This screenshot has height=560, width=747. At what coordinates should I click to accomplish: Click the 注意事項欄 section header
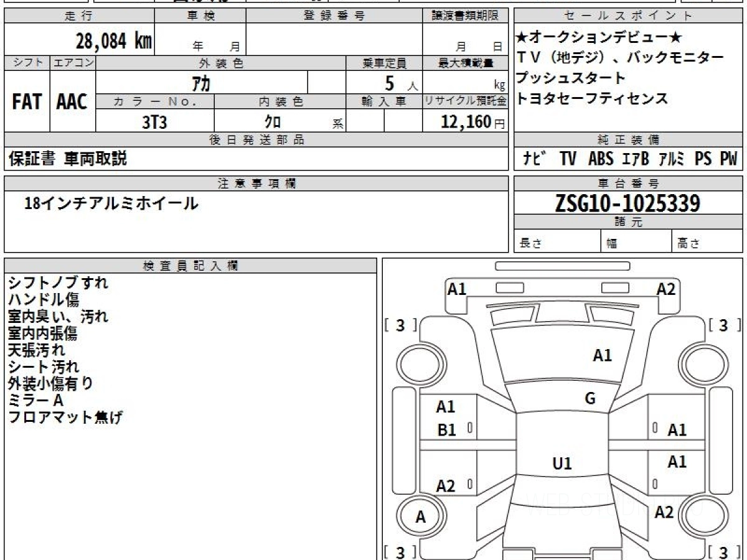click(x=256, y=184)
